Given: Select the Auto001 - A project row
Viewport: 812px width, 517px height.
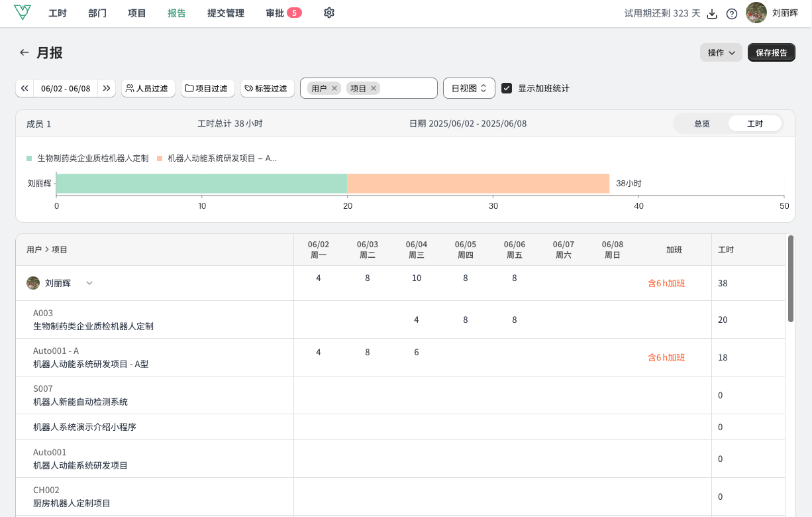Looking at the screenshot, I should point(401,357).
